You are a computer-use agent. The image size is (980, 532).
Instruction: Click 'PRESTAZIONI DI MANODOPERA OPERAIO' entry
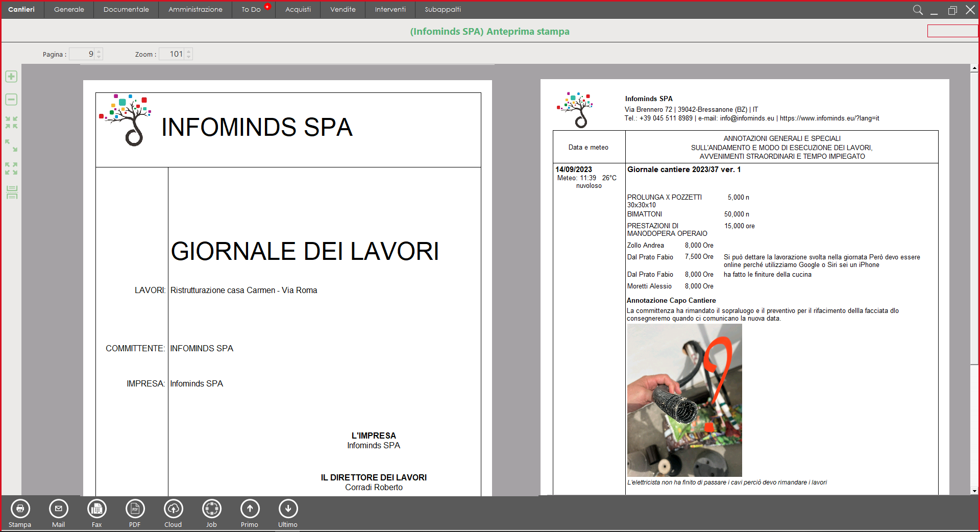click(667, 230)
